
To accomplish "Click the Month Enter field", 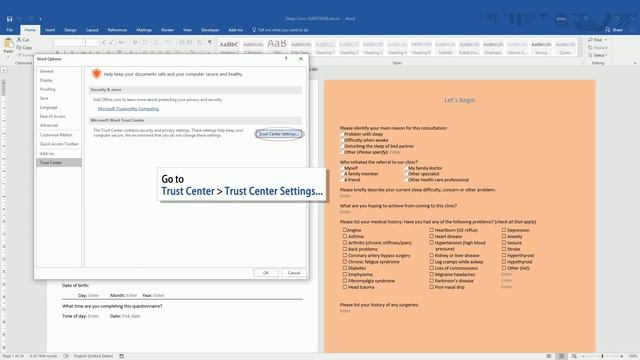I will pyautogui.click(x=131, y=295).
